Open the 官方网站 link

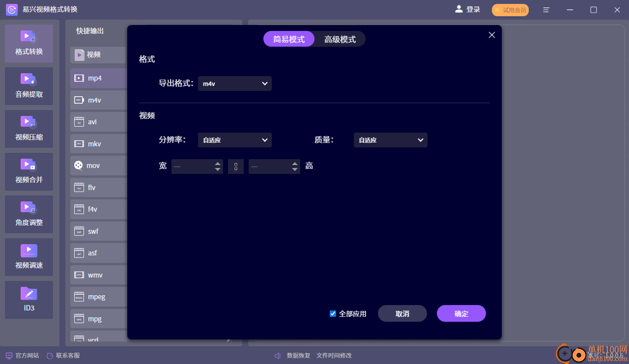[22, 356]
